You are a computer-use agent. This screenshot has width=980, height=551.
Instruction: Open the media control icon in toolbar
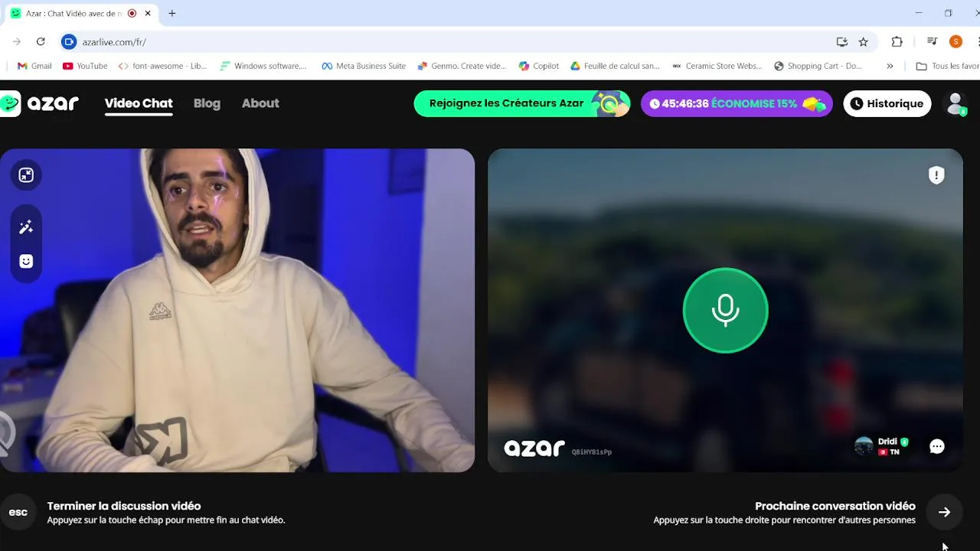coord(932,42)
